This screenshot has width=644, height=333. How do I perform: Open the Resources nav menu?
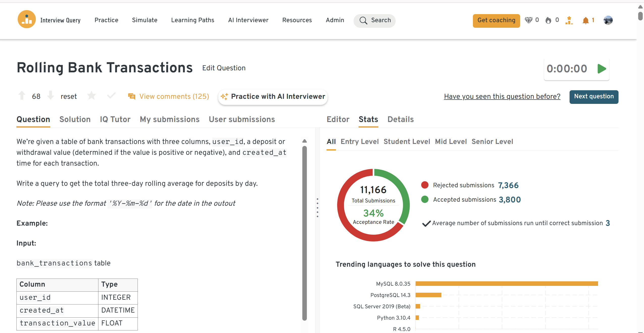(297, 20)
